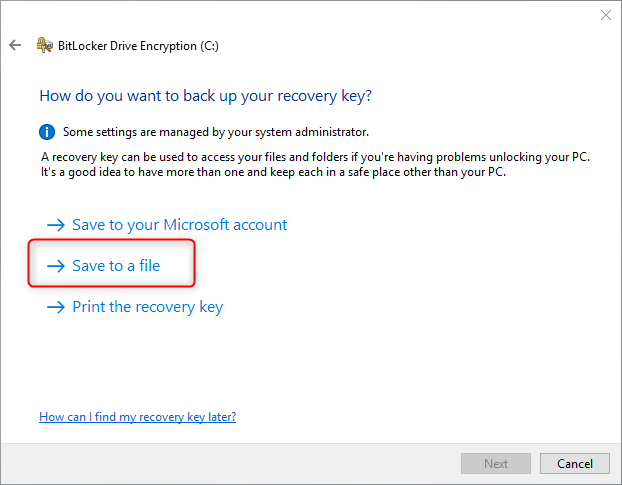
Task: Click the blue information icon
Action: (x=47, y=131)
